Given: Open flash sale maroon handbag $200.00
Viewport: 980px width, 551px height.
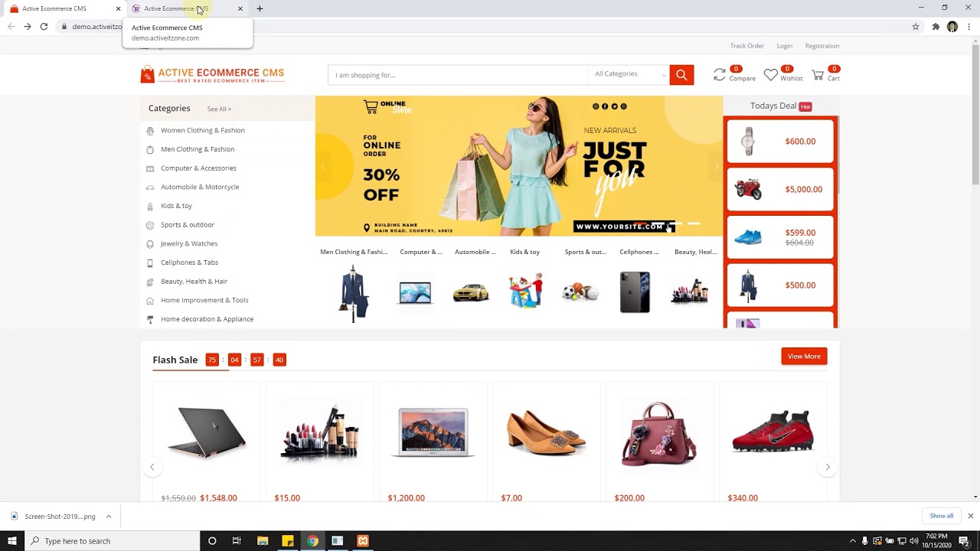Looking at the screenshot, I should 659,432.
